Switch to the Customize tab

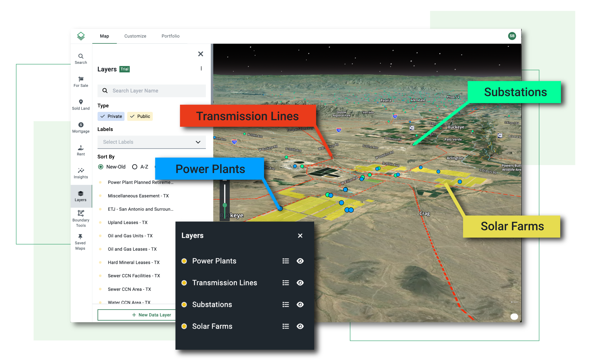[x=135, y=36]
